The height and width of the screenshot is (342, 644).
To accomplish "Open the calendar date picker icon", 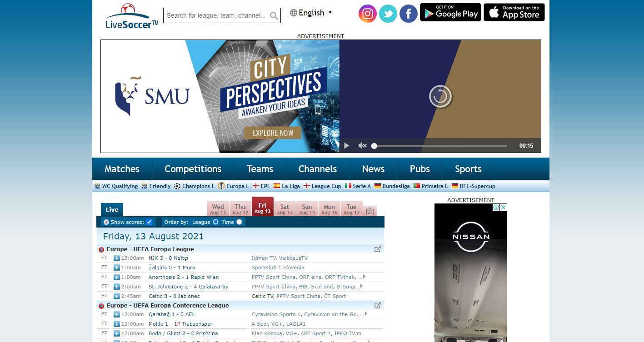I will click(x=370, y=211).
